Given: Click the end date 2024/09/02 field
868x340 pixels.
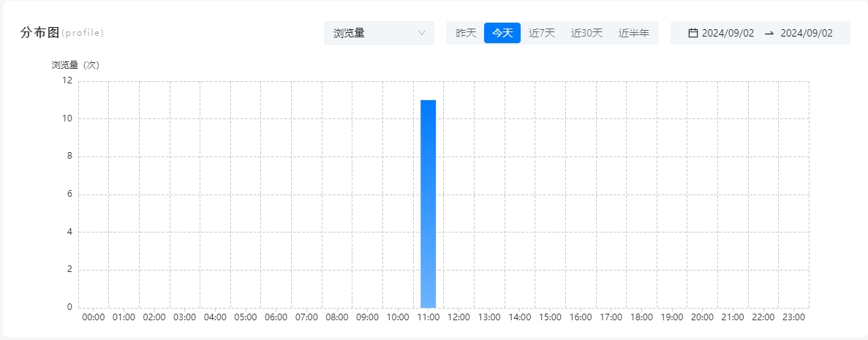Looking at the screenshot, I should (x=807, y=33).
